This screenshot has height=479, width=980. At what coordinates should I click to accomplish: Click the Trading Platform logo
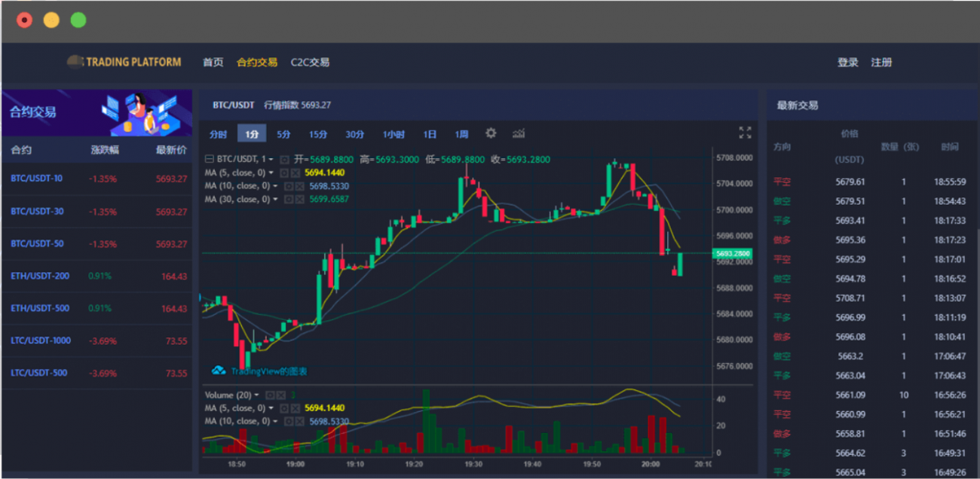[x=124, y=62]
